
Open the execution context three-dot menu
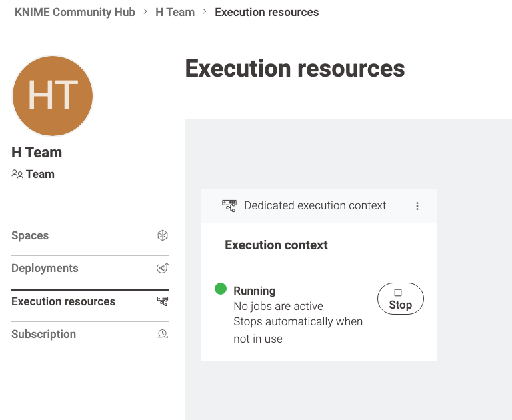(417, 206)
